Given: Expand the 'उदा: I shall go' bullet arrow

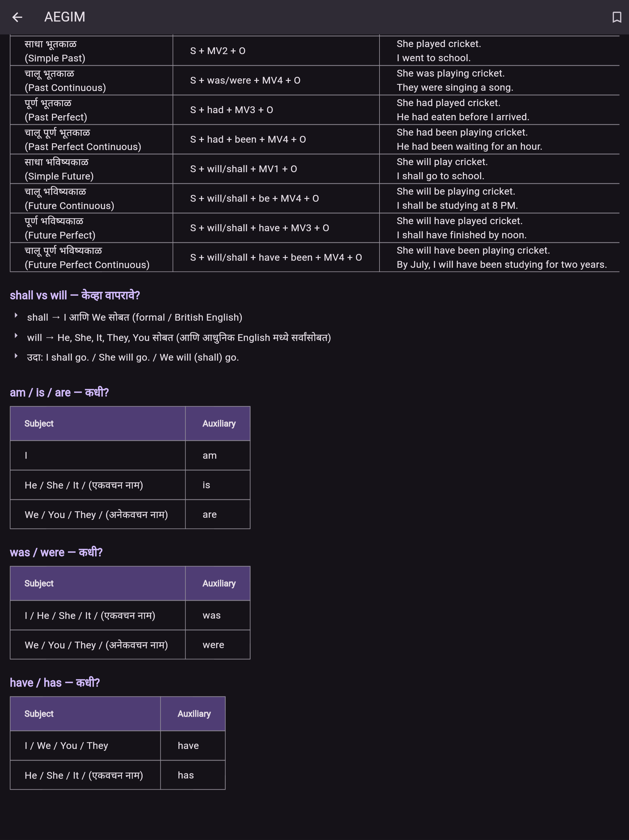Looking at the screenshot, I should pos(16,356).
